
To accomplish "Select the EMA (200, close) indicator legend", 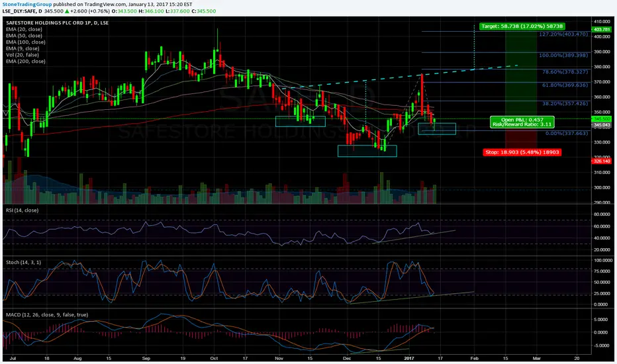I will pyautogui.click(x=26, y=62).
